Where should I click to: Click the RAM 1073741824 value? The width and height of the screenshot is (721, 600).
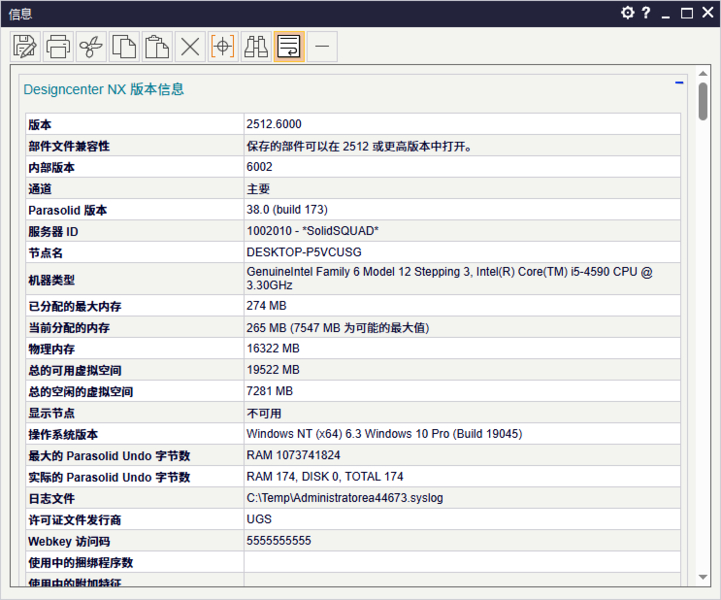[x=293, y=455]
